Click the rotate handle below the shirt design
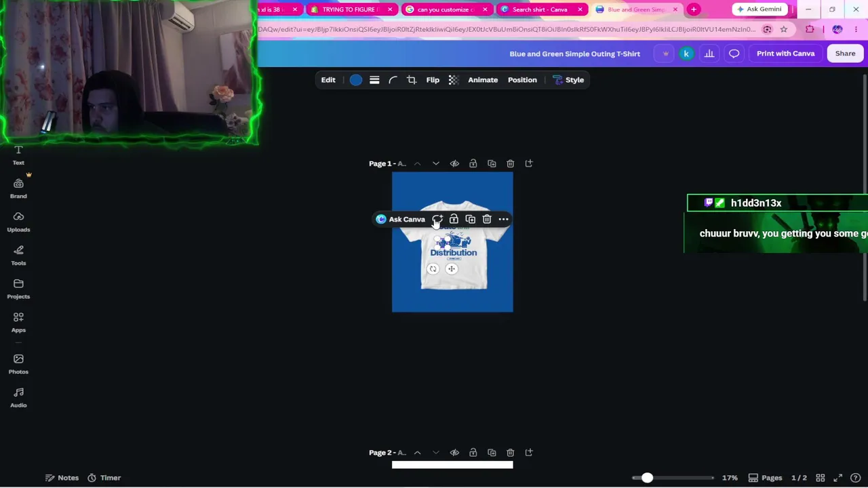The width and height of the screenshot is (868, 488). 433,269
